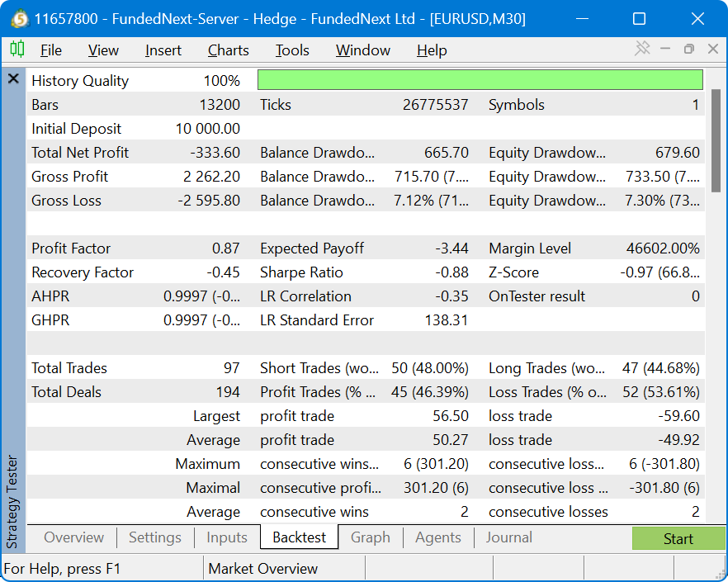Click 'For Help, press F1' status text
Viewport: 728px width, 582px height.
tap(62, 569)
